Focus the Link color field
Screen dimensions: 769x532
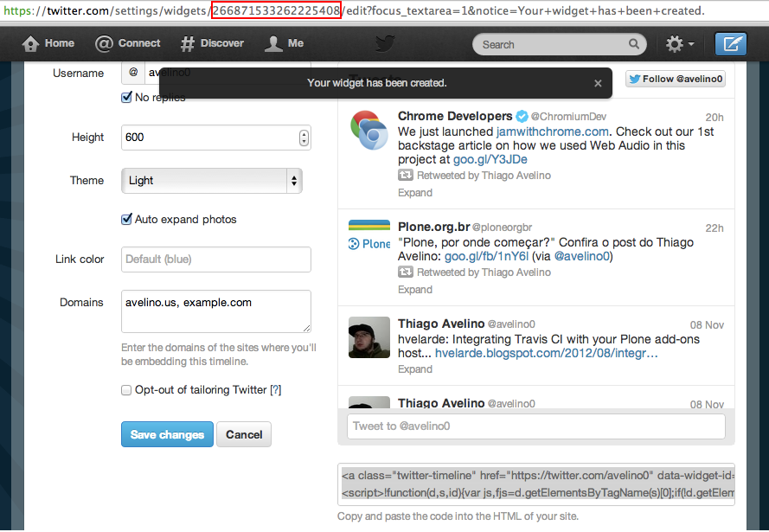(216, 260)
